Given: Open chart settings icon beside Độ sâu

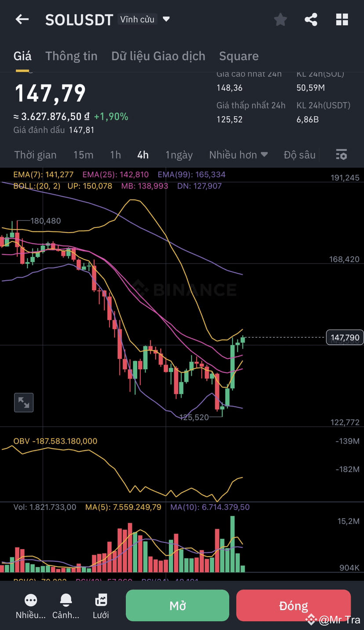Looking at the screenshot, I should [x=341, y=154].
